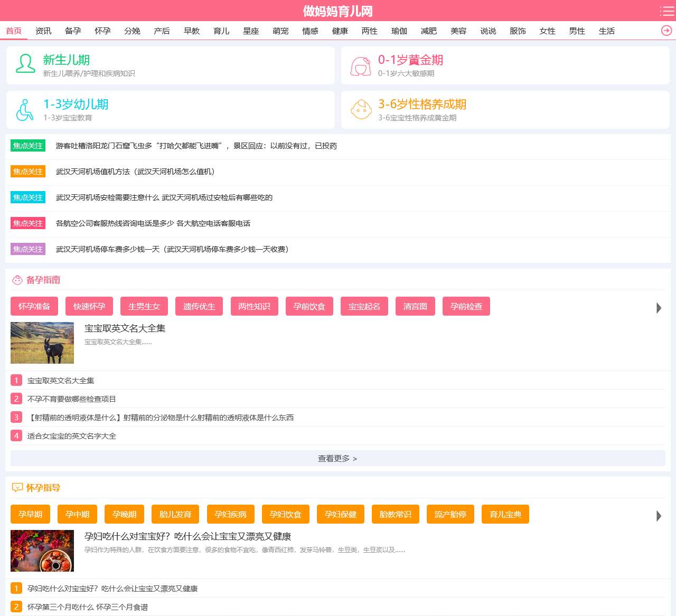Open ranked item 2 不孕不育要做哪些检查项目
Image resolution: width=676 pixels, height=616 pixels.
(x=72, y=399)
